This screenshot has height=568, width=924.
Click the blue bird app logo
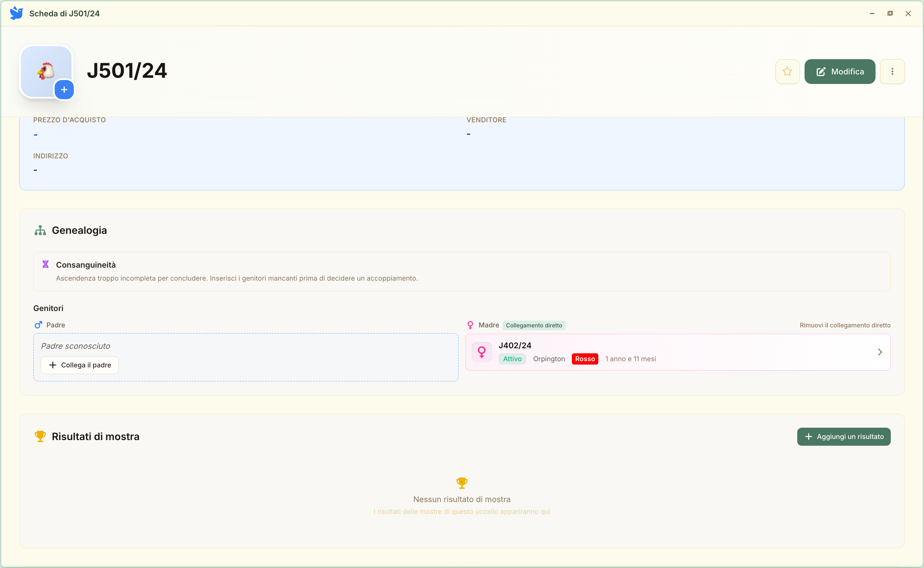tap(16, 13)
